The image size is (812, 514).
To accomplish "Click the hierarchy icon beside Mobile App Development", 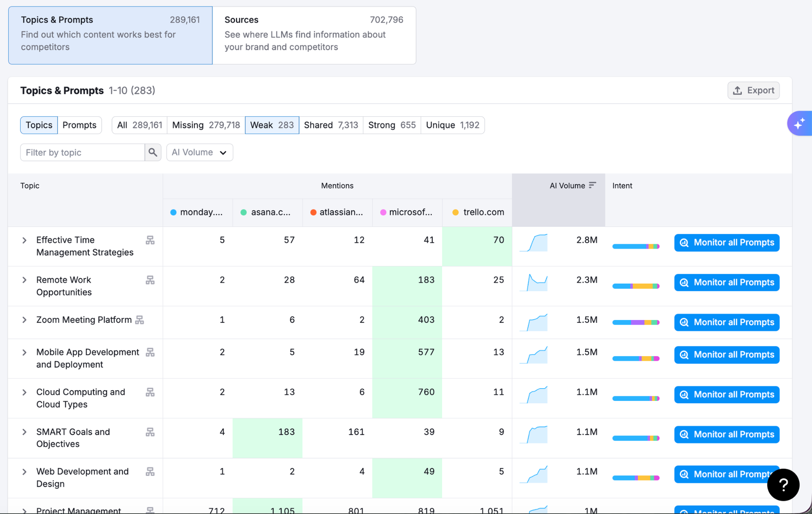I will (x=150, y=352).
